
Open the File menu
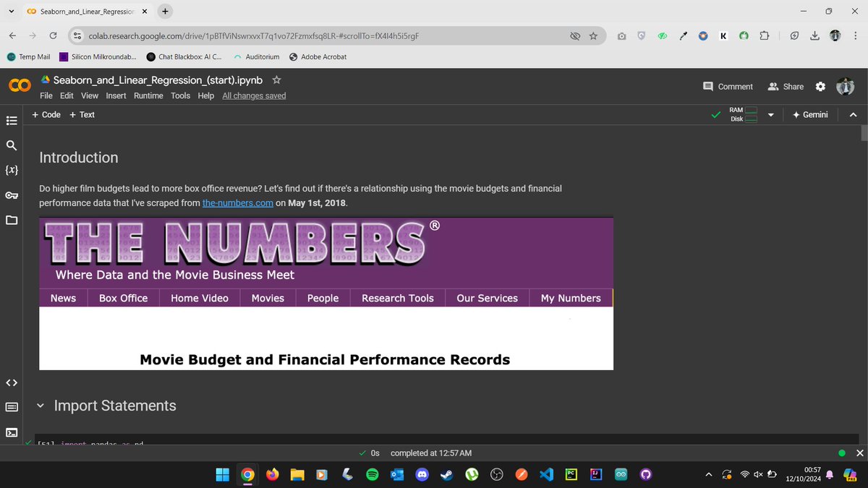tap(46, 95)
